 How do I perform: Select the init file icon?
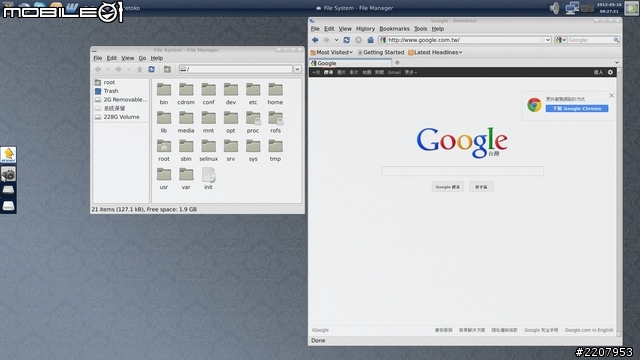pos(209,174)
